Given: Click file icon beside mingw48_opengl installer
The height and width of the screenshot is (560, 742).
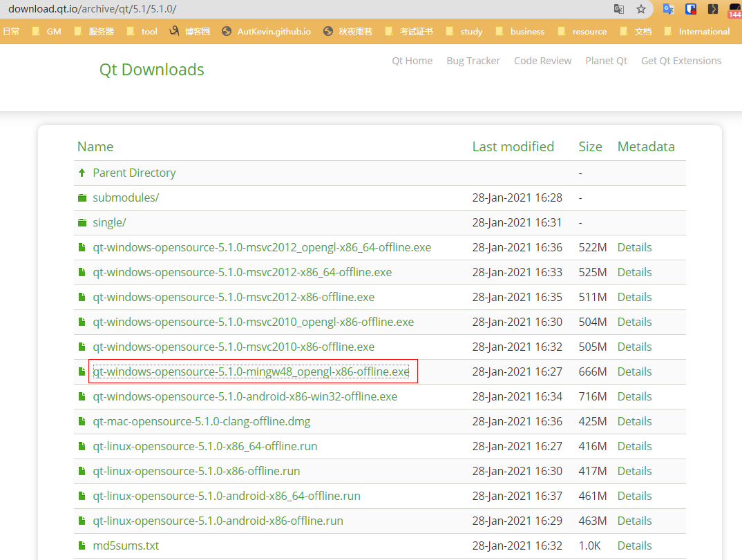Looking at the screenshot, I should click(82, 371).
